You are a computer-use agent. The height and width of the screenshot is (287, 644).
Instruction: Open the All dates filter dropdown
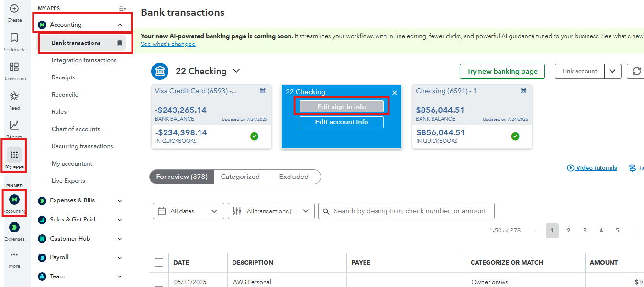click(x=189, y=211)
